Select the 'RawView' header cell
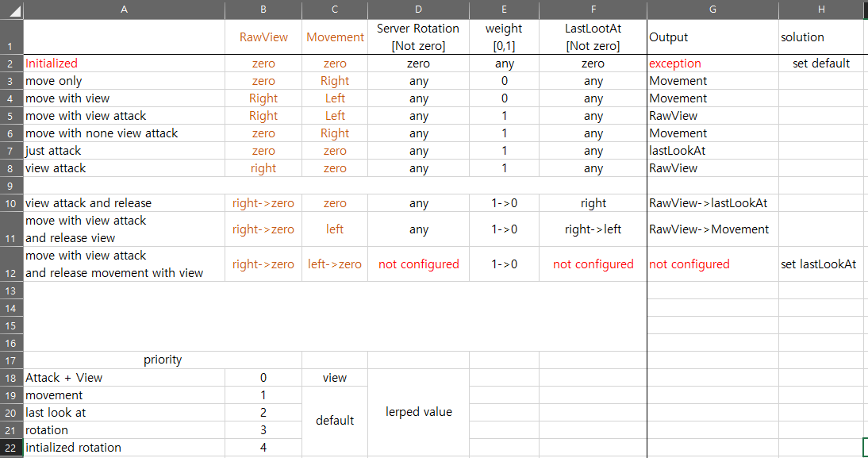Screen dimensions: 868x458 point(263,37)
